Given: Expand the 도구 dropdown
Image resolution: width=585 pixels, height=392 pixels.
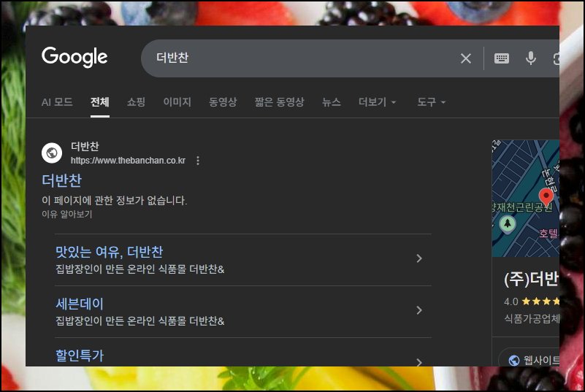Looking at the screenshot, I should pyautogui.click(x=432, y=101).
